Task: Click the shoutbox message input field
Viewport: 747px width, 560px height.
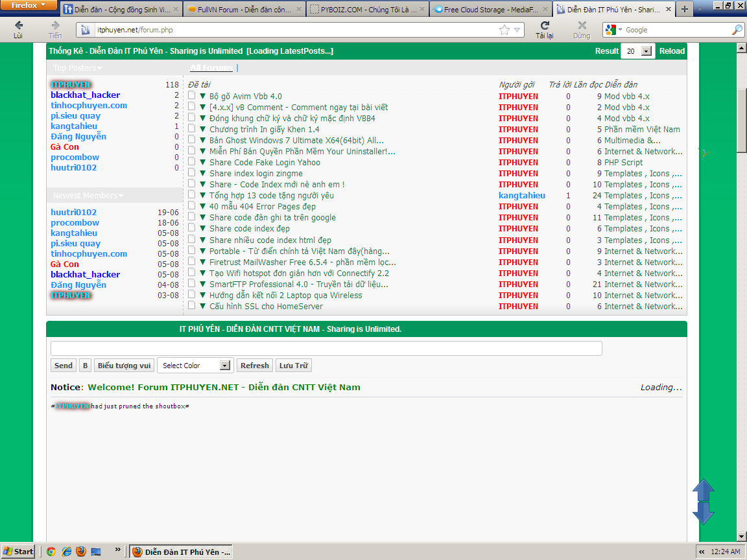Action: coord(326,349)
